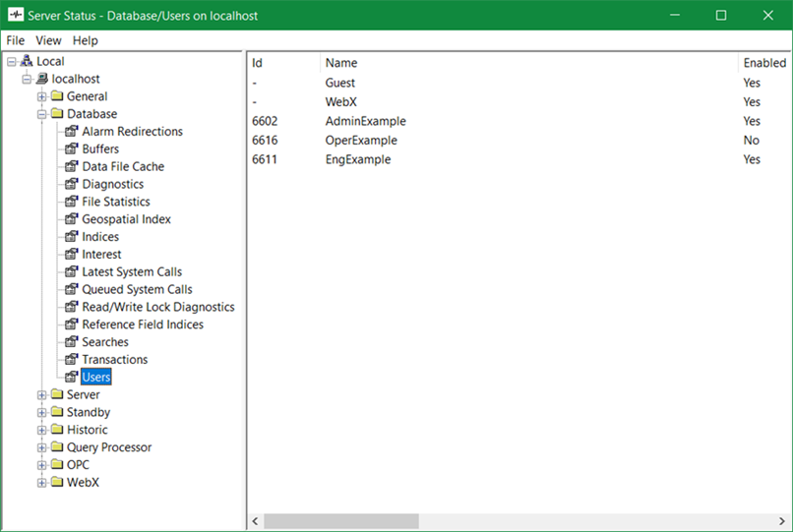The width and height of the screenshot is (793, 532).
Task: Click the Geospatial Index node icon
Action: point(71,219)
